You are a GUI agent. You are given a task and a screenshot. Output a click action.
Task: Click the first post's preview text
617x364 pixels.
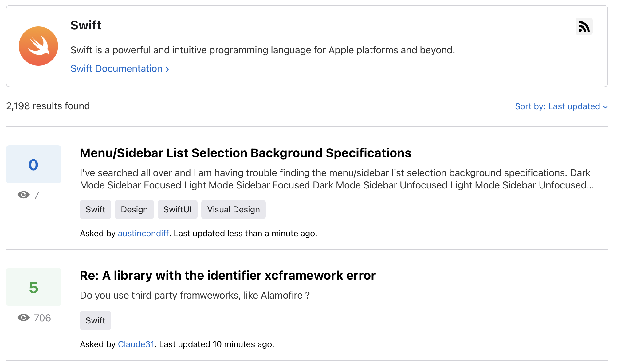[335, 179]
